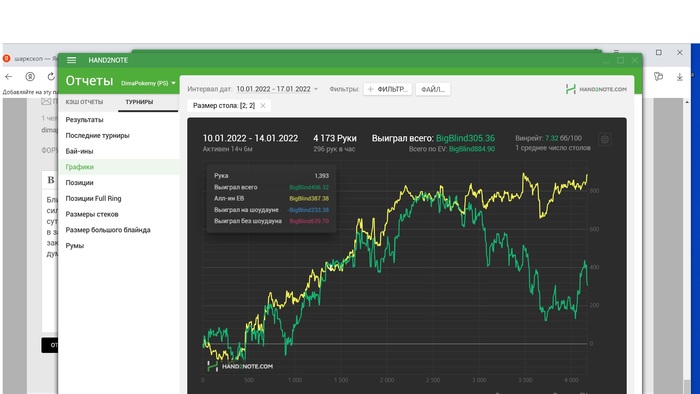Screen dimensions: 700x394
Task: Maximize the browser window
Action: coord(658,53)
